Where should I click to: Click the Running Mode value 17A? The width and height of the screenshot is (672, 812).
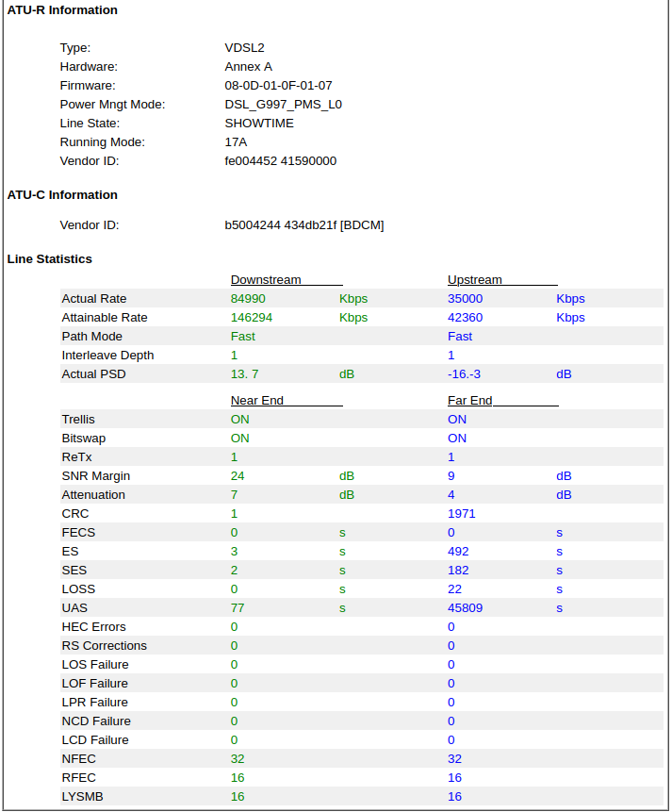(x=236, y=141)
